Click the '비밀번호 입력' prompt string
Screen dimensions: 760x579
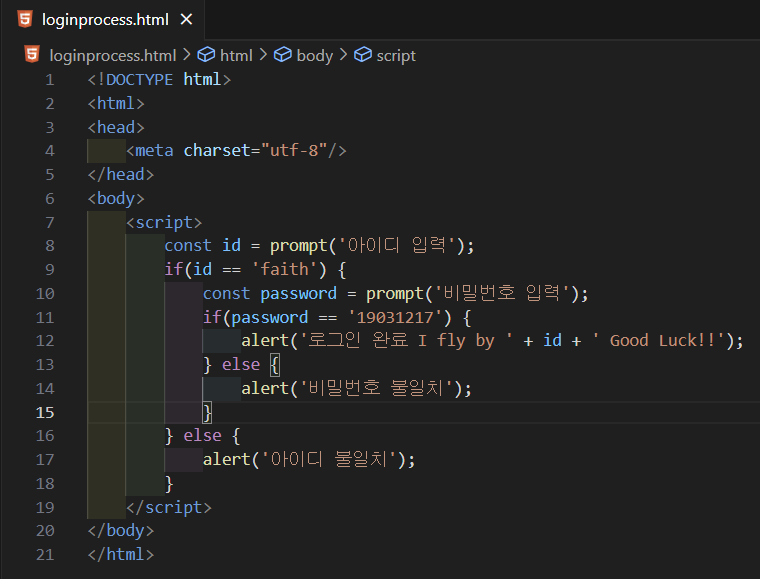pos(502,293)
